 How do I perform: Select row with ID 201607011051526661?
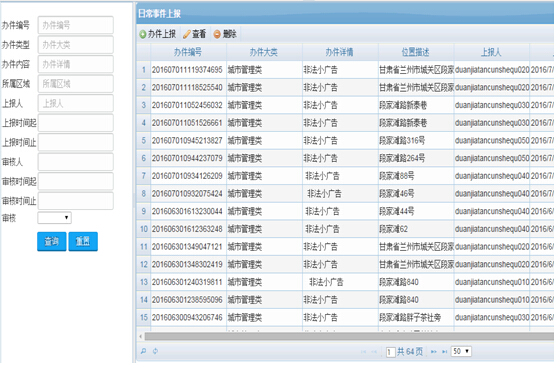(x=345, y=123)
